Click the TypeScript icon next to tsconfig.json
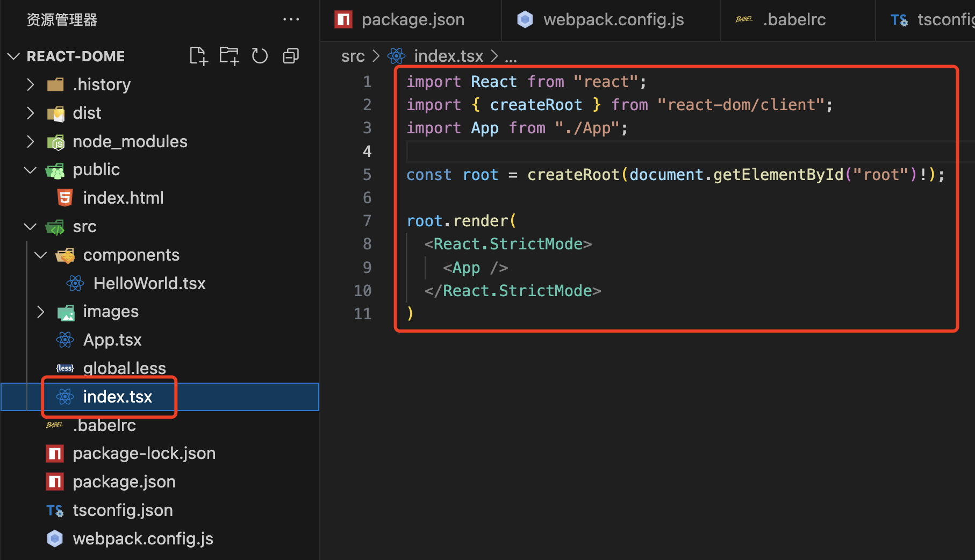Screen dimensions: 975x560 [x=54, y=509]
